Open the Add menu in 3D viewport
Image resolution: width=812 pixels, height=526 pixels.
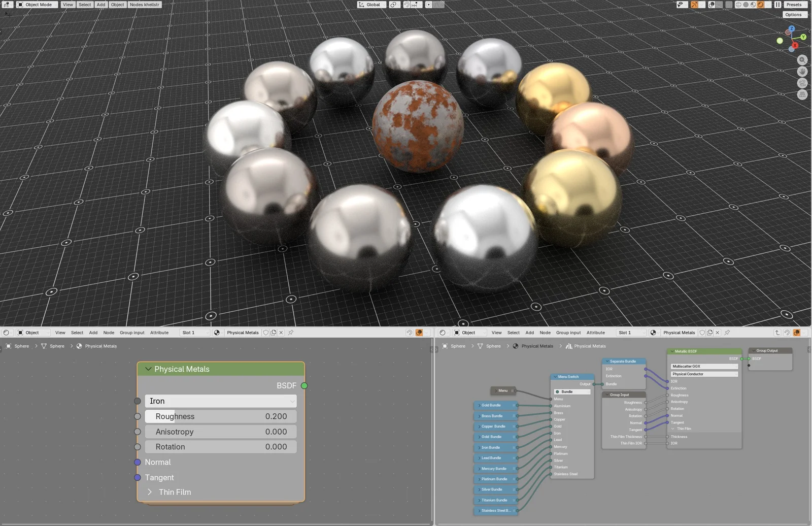(101, 5)
